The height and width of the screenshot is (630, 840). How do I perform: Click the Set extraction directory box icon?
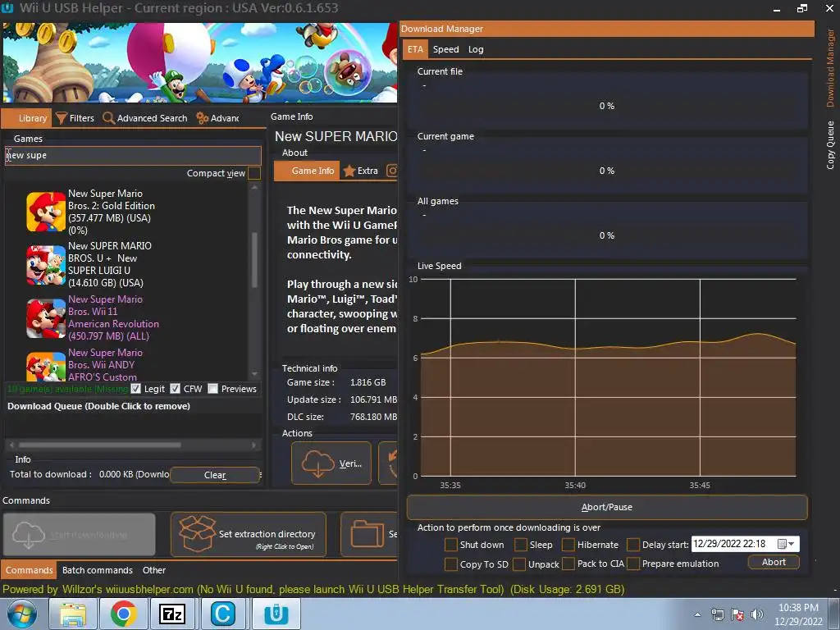pyautogui.click(x=197, y=533)
